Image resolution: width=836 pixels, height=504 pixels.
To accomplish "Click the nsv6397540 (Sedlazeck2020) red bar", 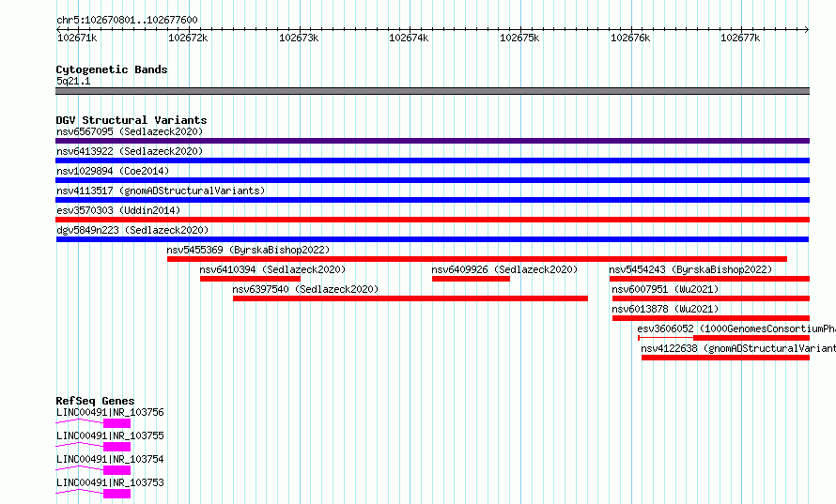I will [x=410, y=298].
